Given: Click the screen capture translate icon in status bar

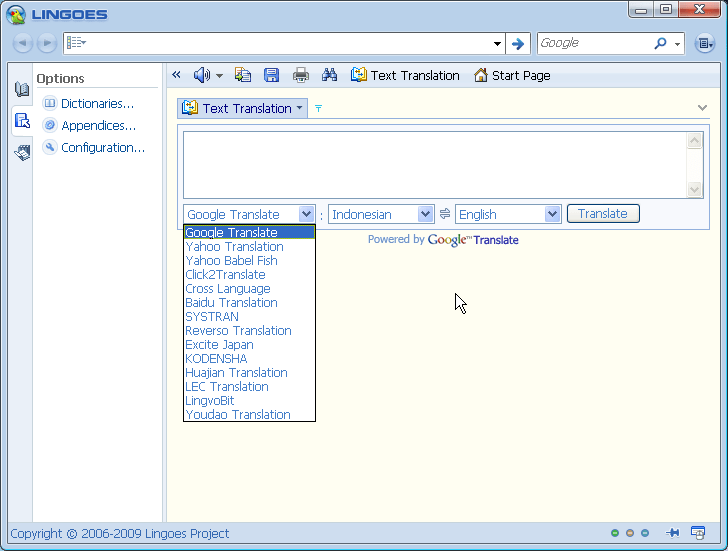Looking at the screenshot, I should click(x=698, y=533).
